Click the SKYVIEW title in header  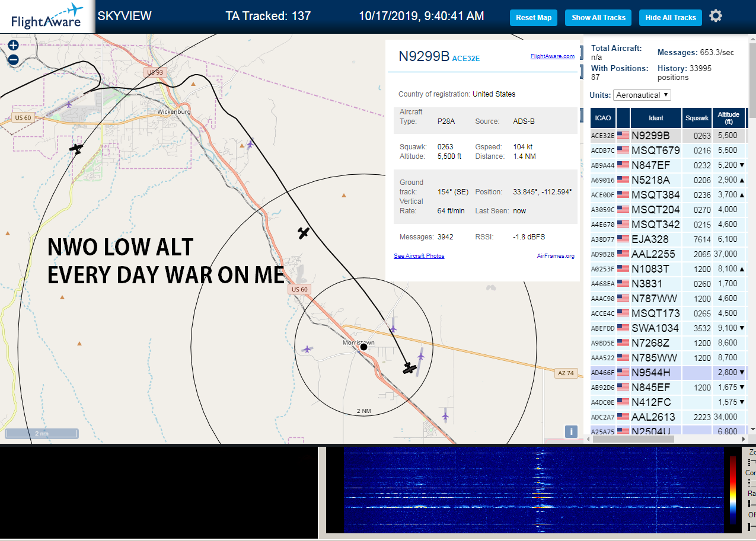click(x=125, y=16)
